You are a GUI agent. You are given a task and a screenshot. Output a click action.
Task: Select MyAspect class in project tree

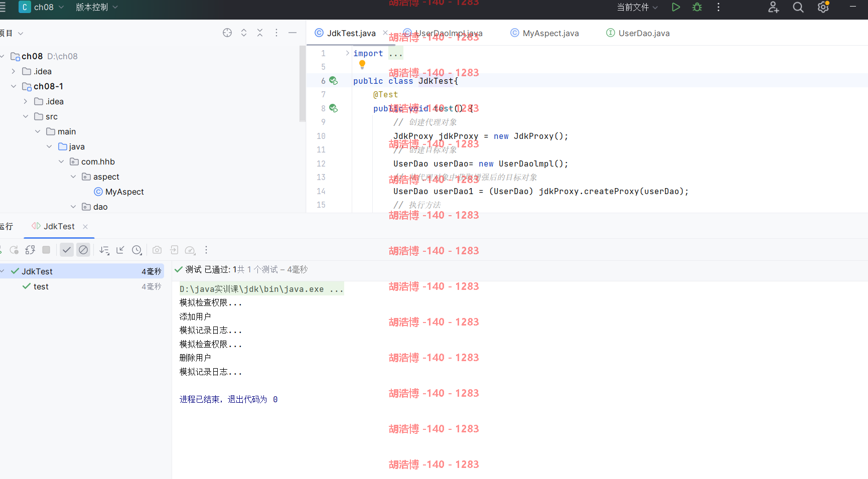click(119, 192)
